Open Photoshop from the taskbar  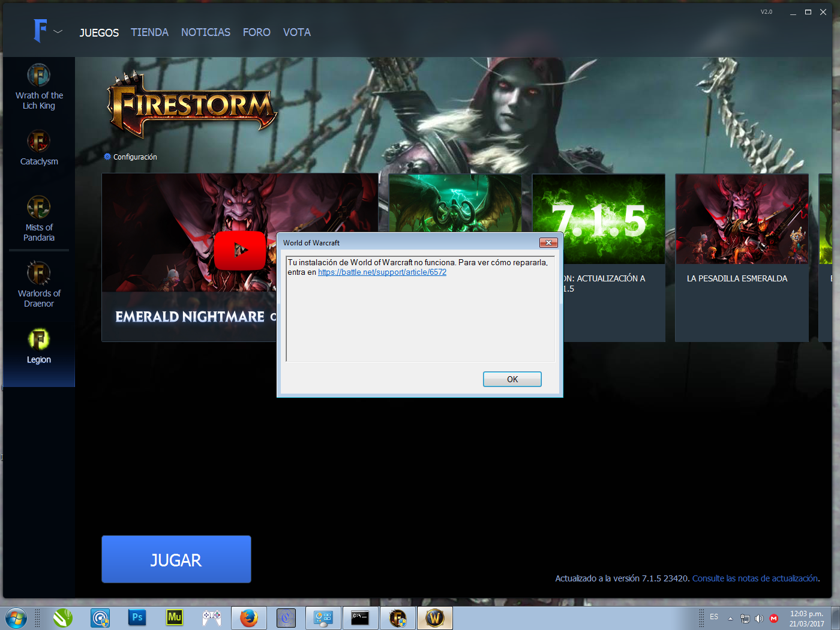click(x=137, y=617)
